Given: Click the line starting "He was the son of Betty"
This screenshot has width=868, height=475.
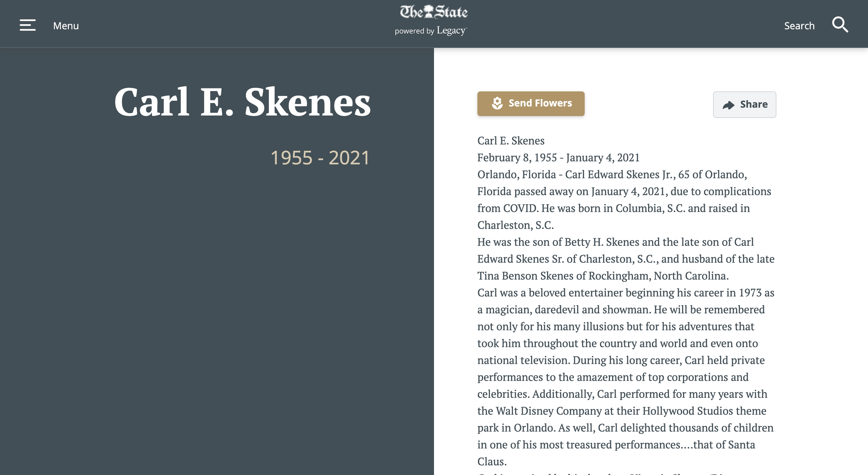Looking at the screenshot, I should [615, 242].
